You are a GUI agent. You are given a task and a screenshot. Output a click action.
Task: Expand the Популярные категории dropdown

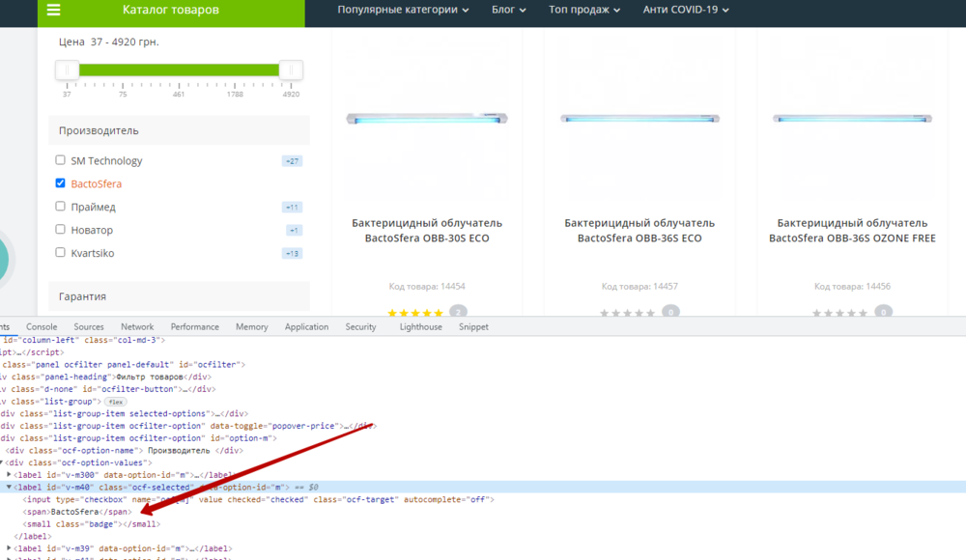coord(403,10)
